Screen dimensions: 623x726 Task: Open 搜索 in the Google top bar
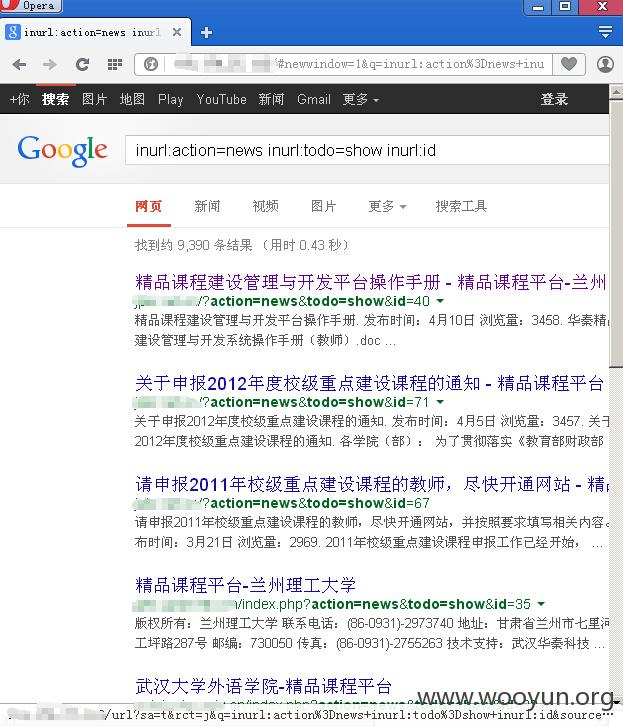click(56, 99)
